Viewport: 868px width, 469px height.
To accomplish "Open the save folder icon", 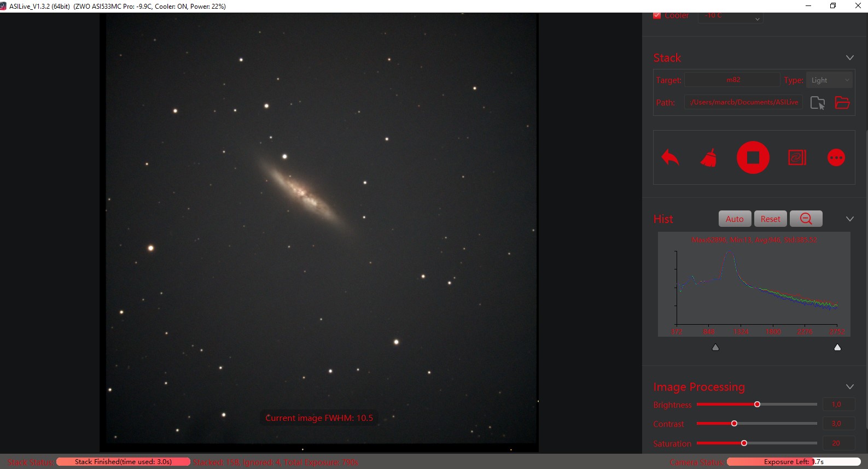I will coord(842,102).
